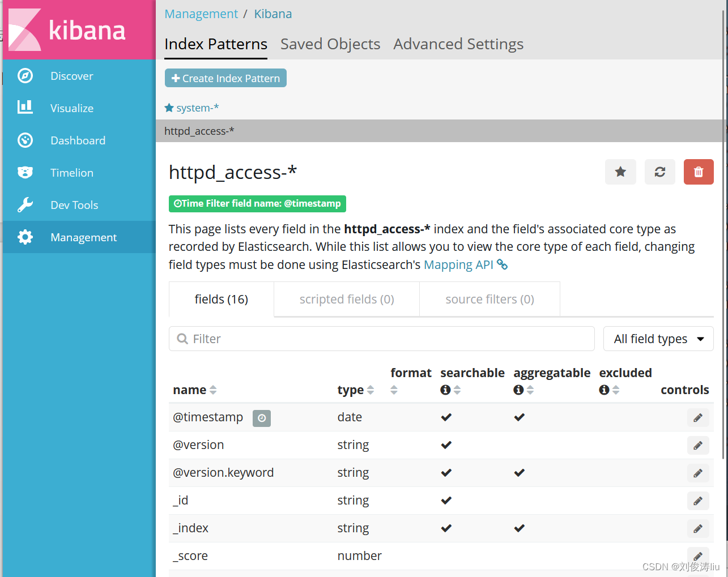
Task: Click the @version.keyword field name
Action: [223, 473]
